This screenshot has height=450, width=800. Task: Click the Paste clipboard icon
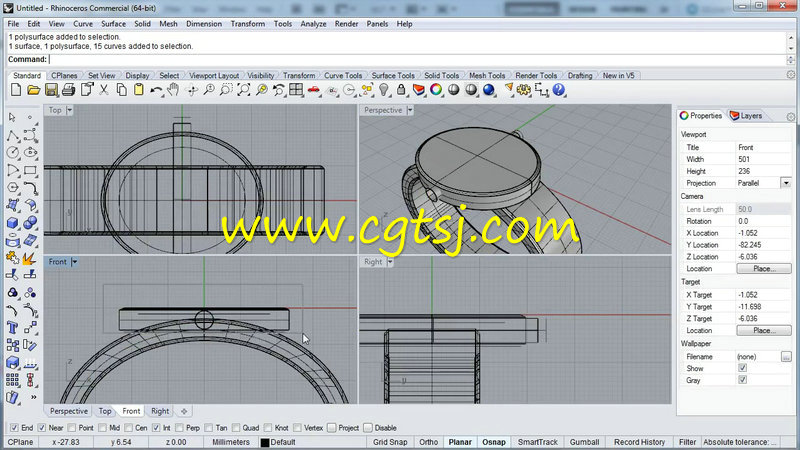tap(138, 90)
